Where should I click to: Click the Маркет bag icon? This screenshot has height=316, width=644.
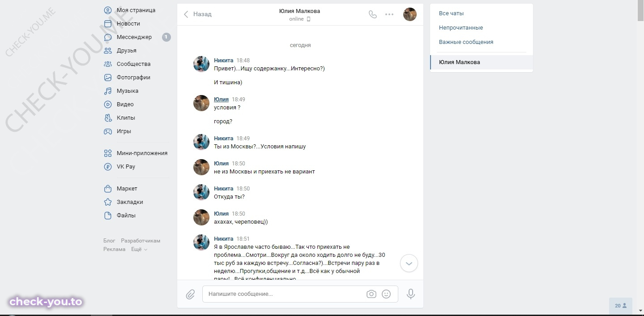point(107,188)
